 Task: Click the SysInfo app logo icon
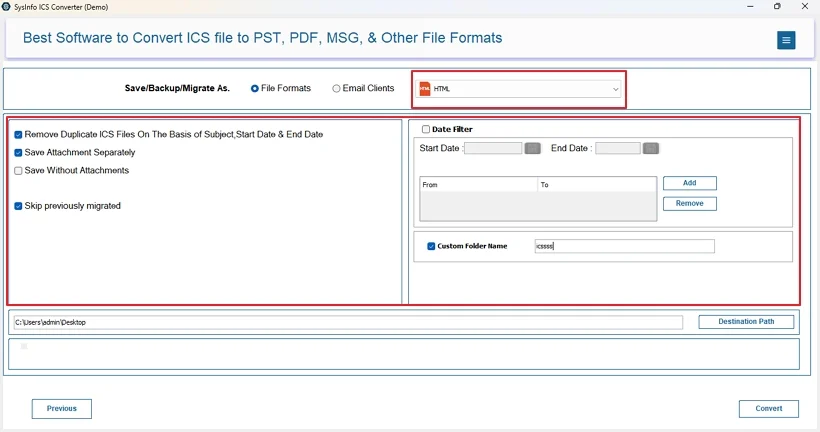coord(6,7)
